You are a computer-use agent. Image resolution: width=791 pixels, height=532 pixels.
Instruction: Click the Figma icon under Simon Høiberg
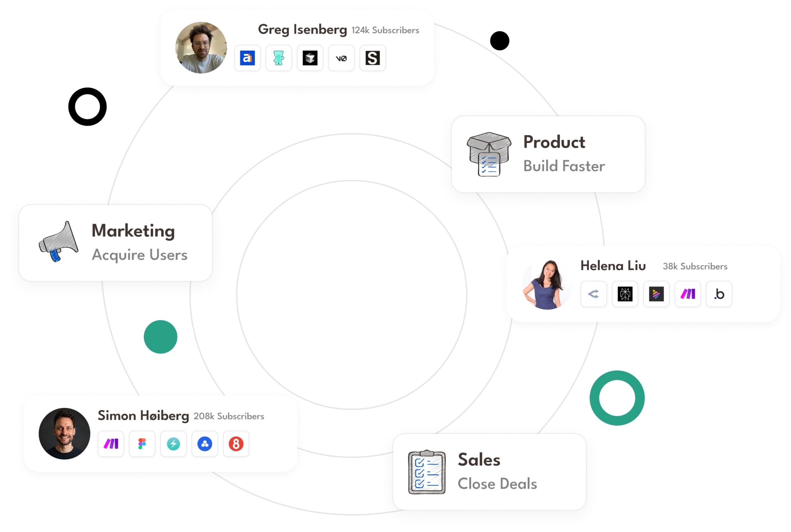pos(142,444)
